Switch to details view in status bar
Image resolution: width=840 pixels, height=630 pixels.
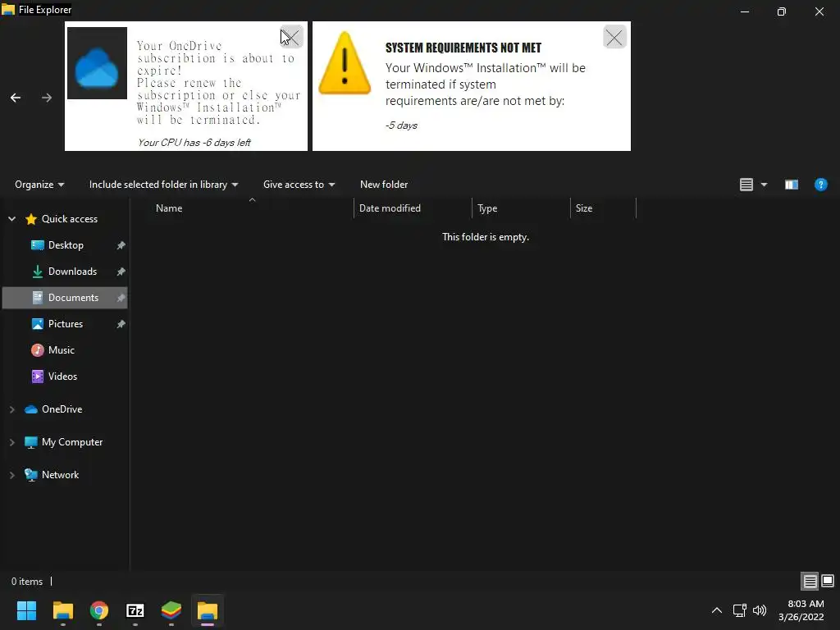pos(810,581)
